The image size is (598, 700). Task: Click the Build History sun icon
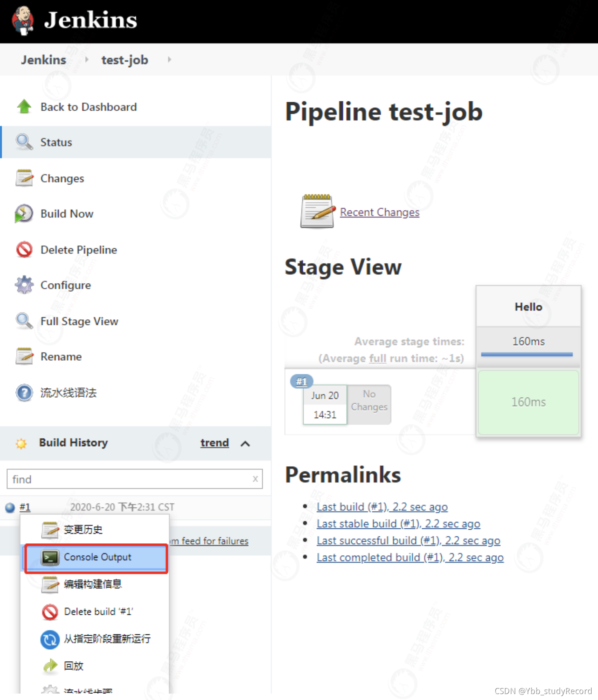coord(21,443)
